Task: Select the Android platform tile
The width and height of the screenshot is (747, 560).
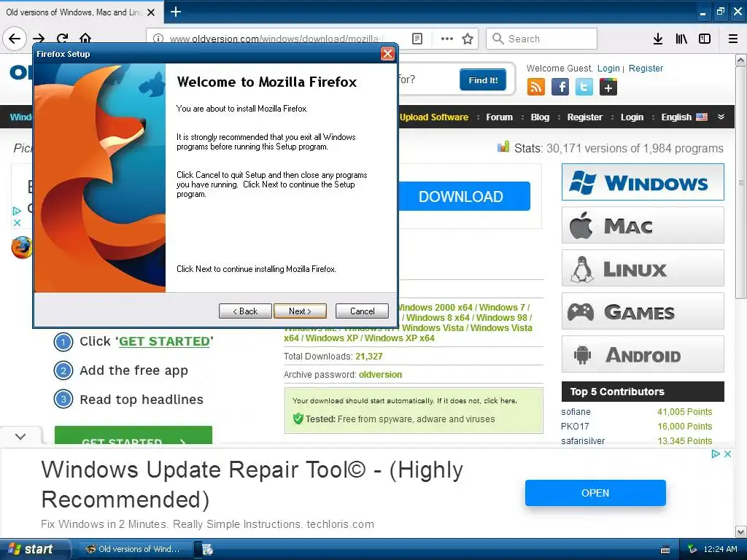Action: tap(643, 354)
